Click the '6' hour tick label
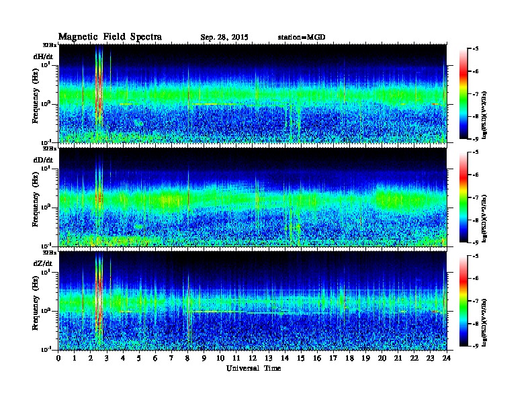Screen dimensions: 532x411 tap(155, 358)
